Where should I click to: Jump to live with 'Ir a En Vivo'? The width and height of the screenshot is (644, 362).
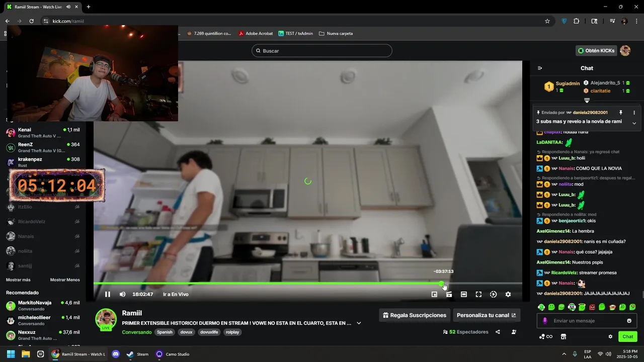click(176, 294)
